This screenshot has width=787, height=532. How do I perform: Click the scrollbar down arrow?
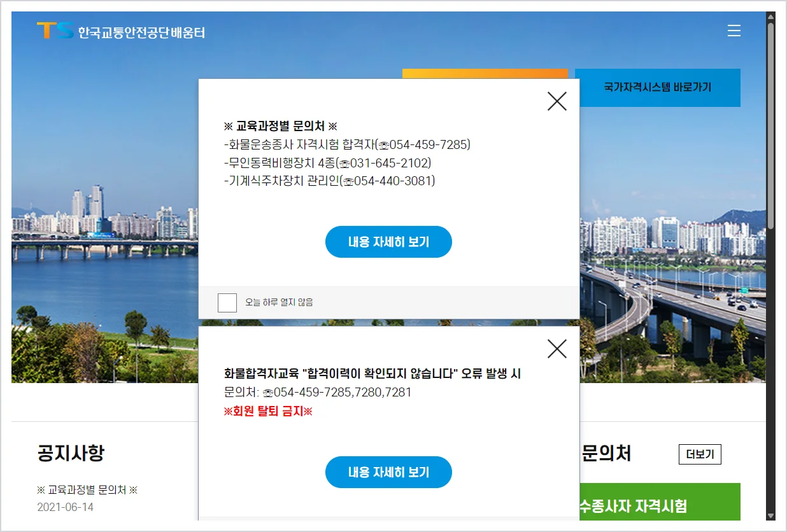pyautogui.click(x=770, y=515)
